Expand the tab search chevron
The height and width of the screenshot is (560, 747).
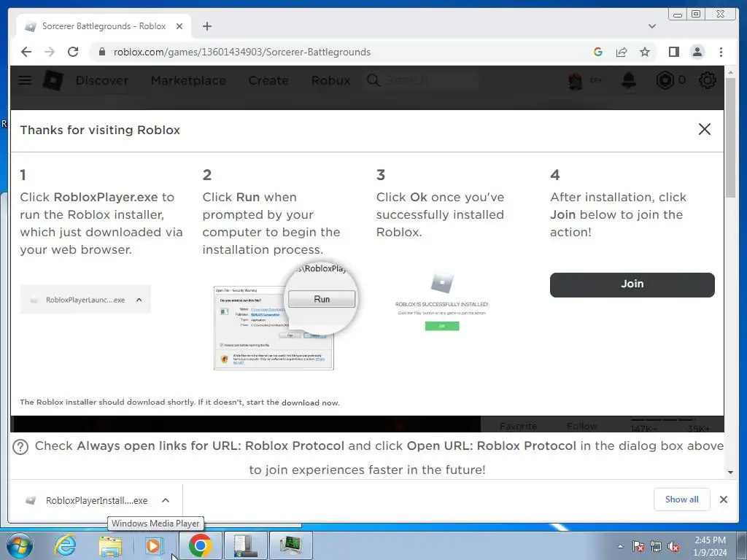pyautogui.click(x=651, y=26)
